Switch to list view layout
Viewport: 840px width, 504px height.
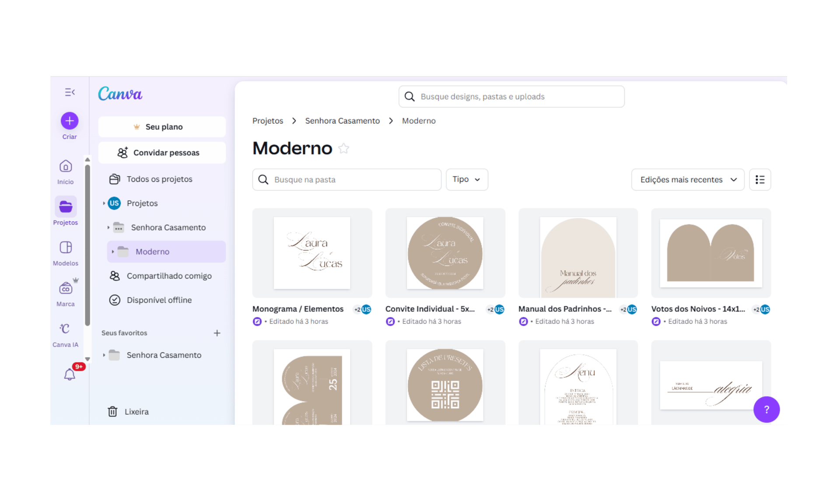[x=760, y=180]
